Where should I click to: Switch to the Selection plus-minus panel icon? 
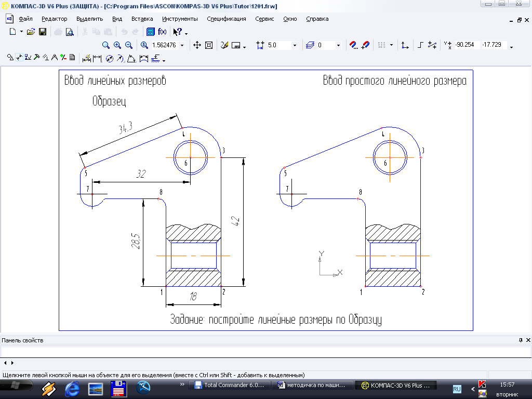pyautogui.click(x=63, y=57)
